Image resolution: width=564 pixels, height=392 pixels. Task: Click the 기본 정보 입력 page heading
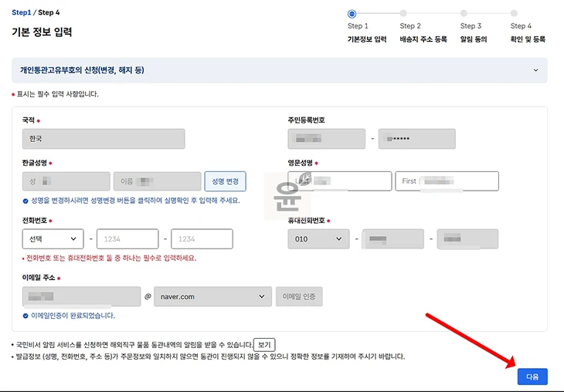42,32
